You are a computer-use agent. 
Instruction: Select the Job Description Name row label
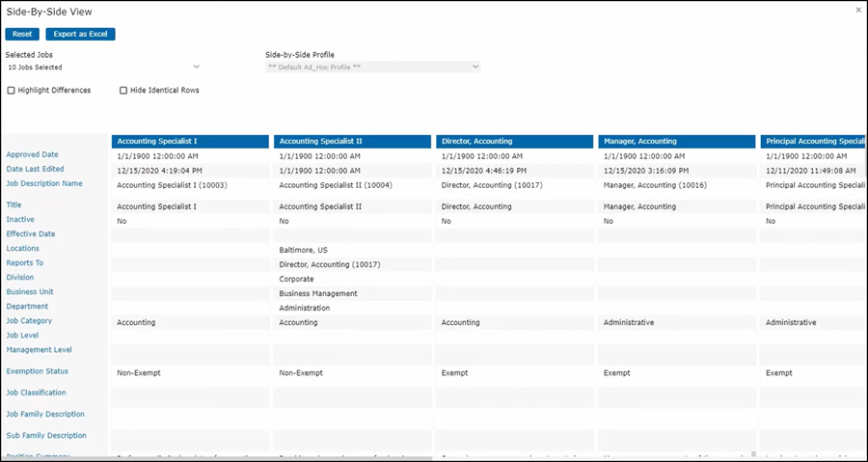coord(44,183)
